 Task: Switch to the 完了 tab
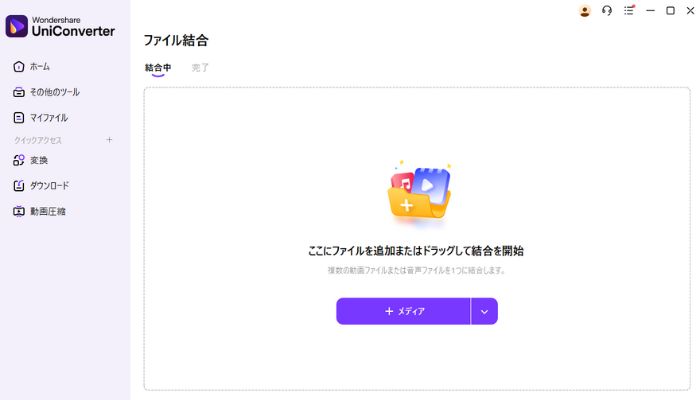200,68
